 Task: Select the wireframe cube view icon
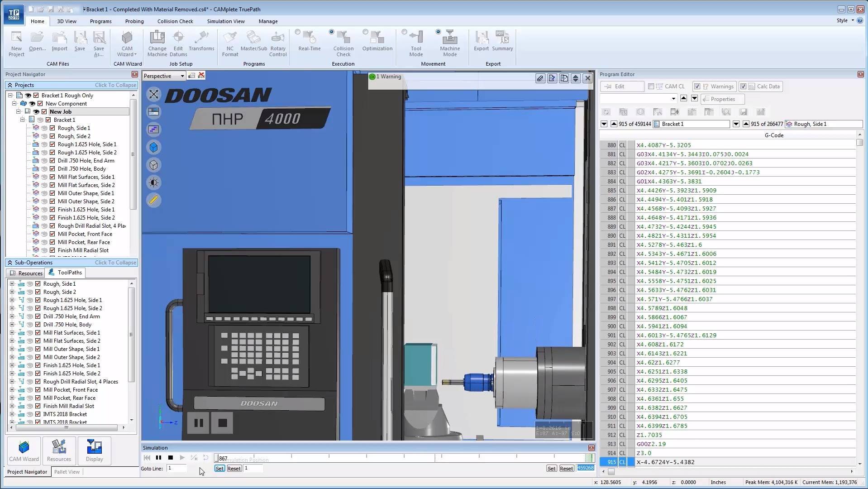click(x=154, y=165)
